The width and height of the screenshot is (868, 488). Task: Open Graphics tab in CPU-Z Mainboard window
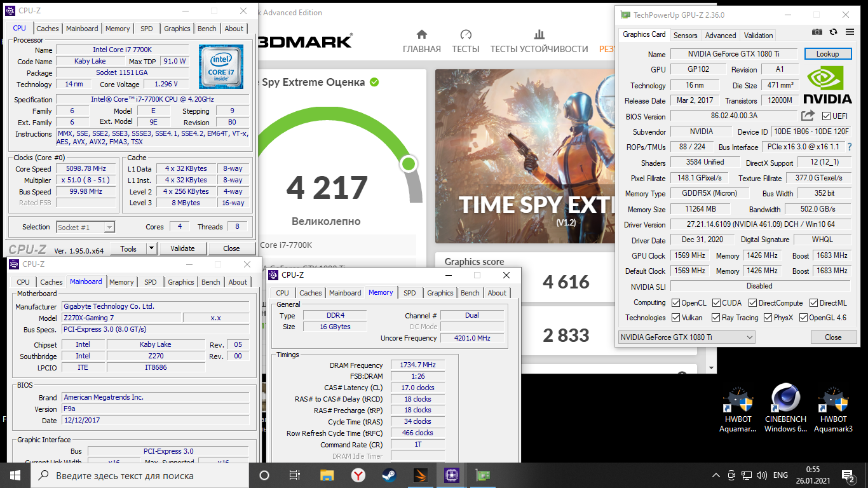[x=181, y=281]
